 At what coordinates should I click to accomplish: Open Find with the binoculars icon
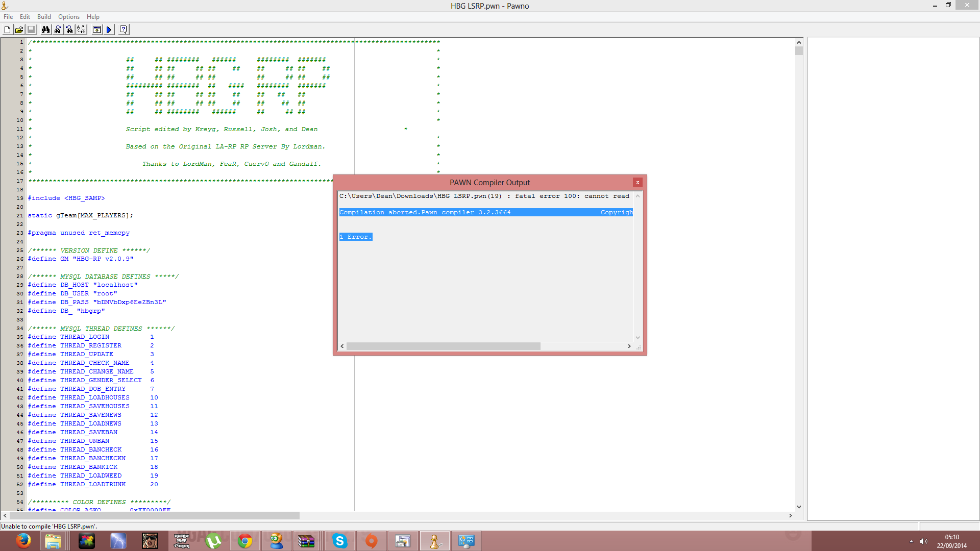pos(45,30)
